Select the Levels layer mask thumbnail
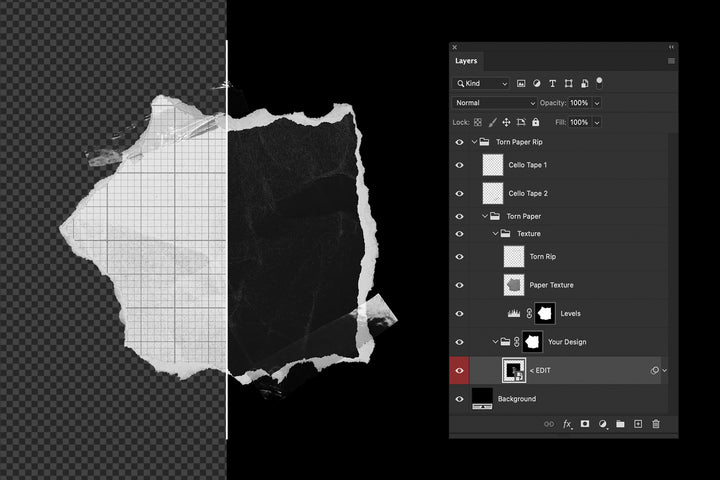 point(545,314)
